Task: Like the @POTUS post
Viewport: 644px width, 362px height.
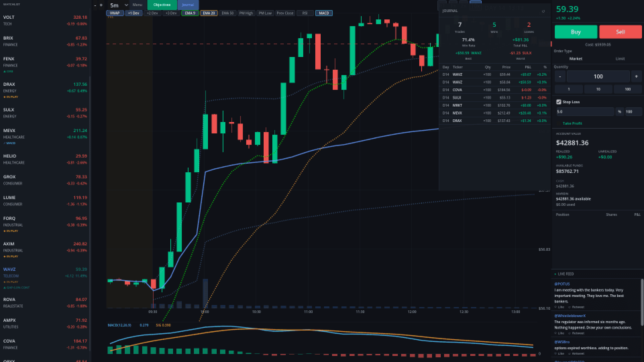Action: coord(559,307)
